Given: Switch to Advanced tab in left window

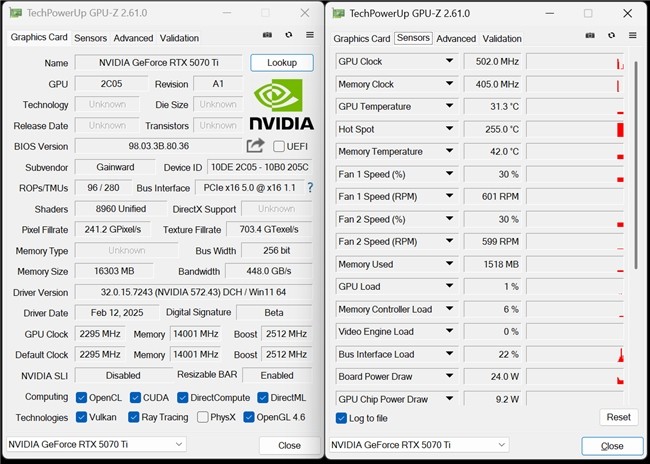Looking at the screenshot, I should point(133,38).
